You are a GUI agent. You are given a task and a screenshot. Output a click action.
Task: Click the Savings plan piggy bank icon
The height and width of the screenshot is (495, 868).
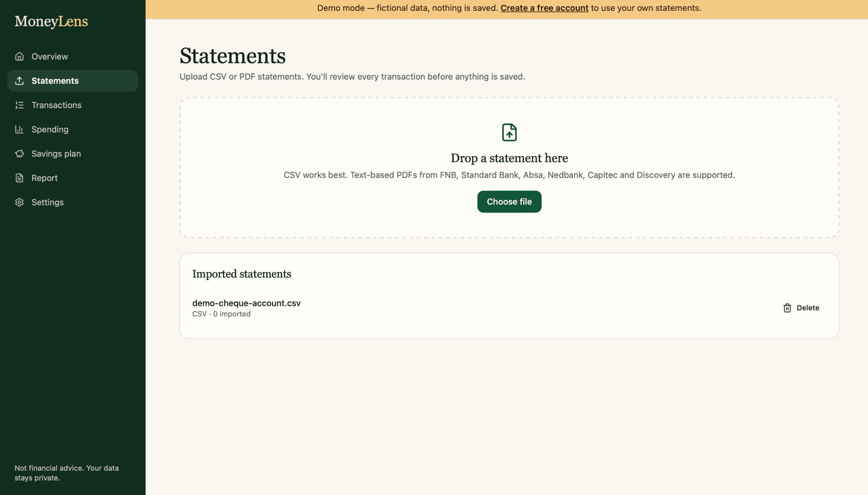click(19, 154)
